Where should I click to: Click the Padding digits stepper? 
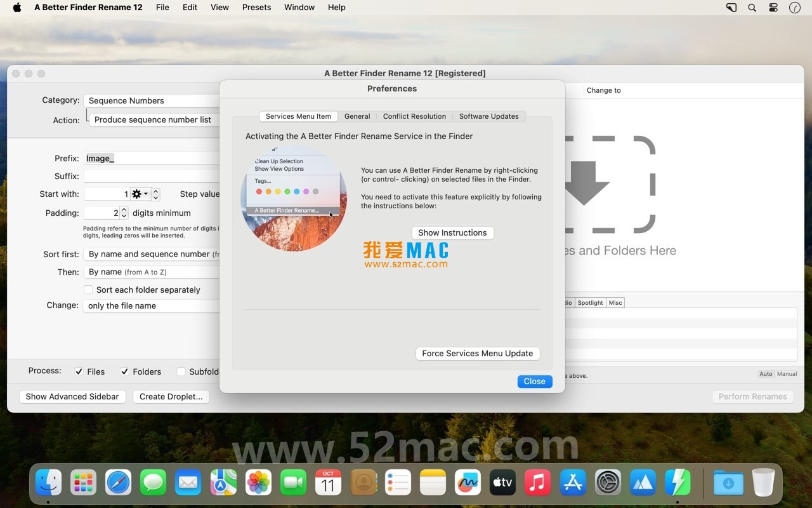click(x=124, y=213)
